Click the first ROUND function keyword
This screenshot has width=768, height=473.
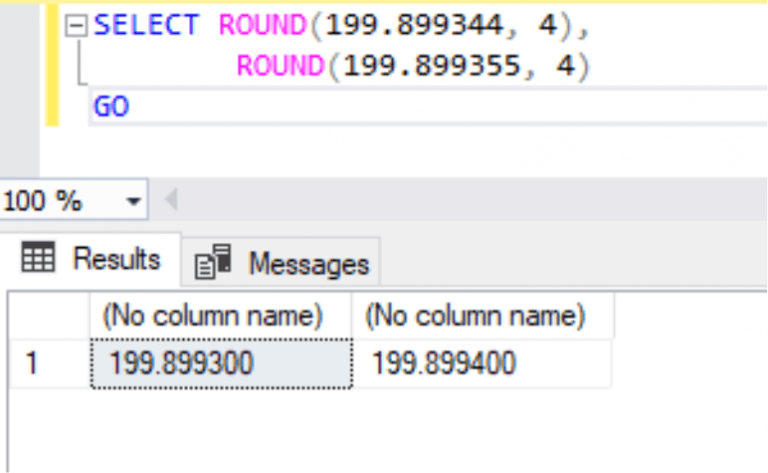263,25
